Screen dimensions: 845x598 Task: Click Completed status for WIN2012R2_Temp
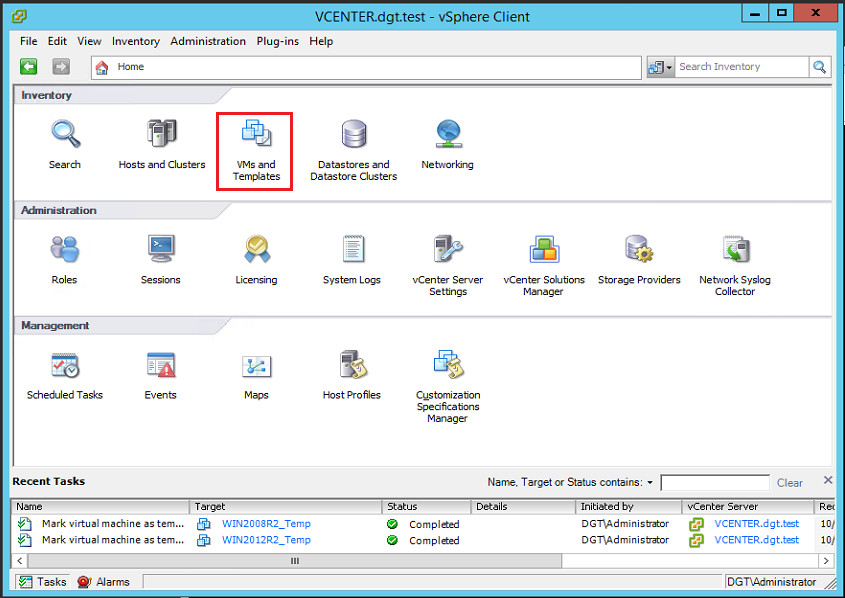[x=434, y=540]
